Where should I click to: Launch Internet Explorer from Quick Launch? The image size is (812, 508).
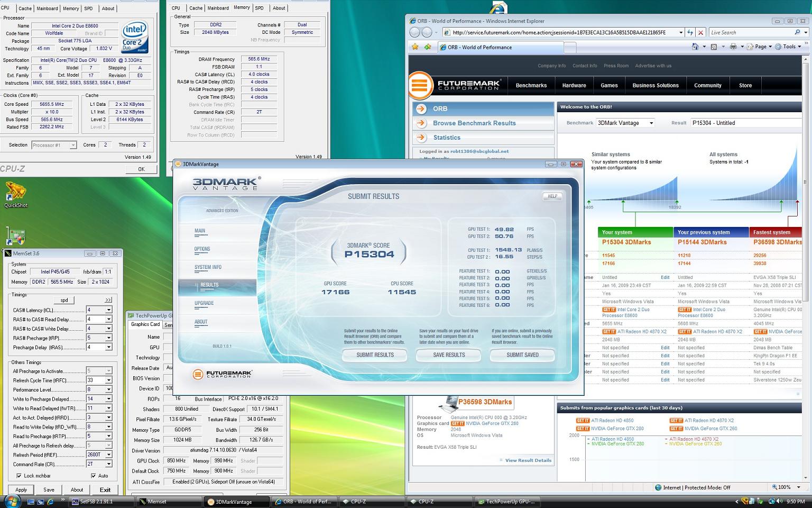click(51, 502)
